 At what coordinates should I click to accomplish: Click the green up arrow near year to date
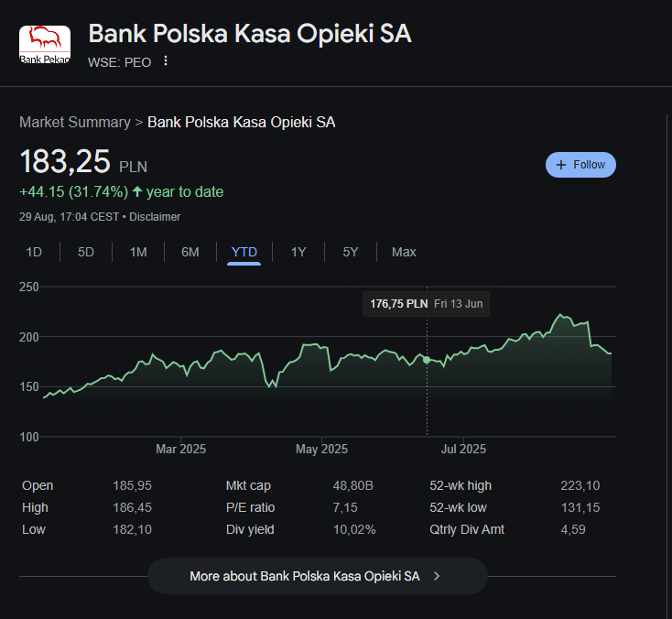point(137,191)
